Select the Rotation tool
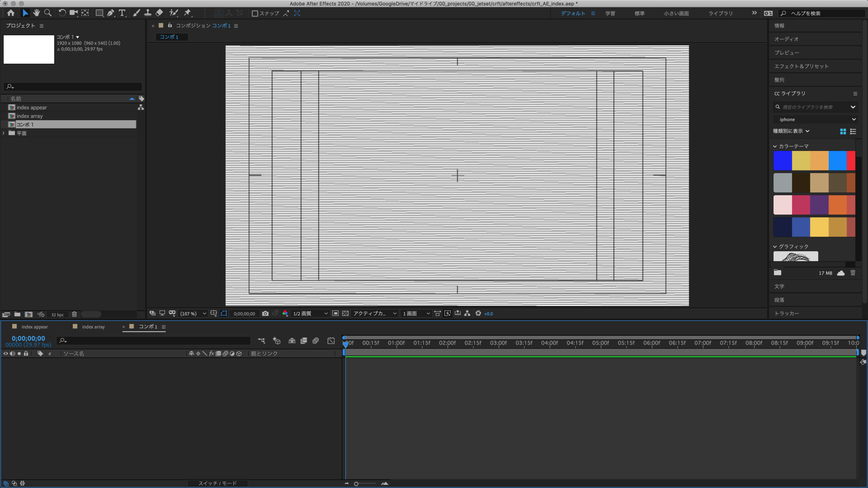Viewport: 868px width, 488px height. point(62,13)
